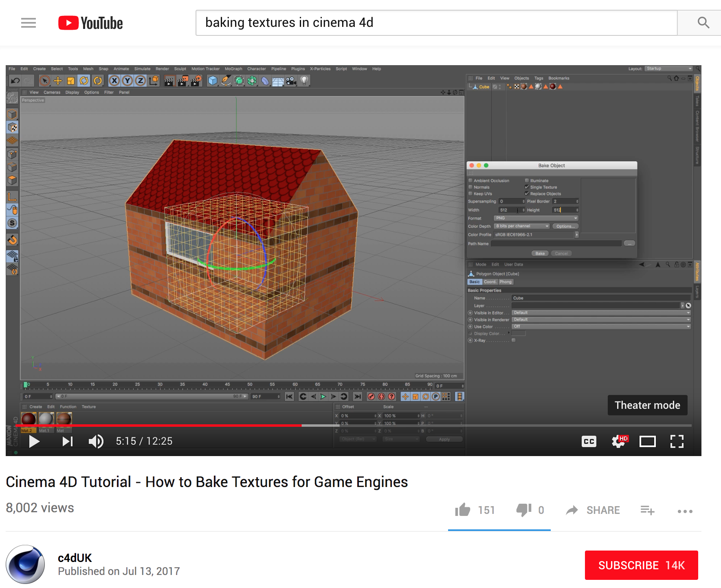Select the Cube in the object manager
This screenshot has height=588, width=721.
(x=484, y=87)
